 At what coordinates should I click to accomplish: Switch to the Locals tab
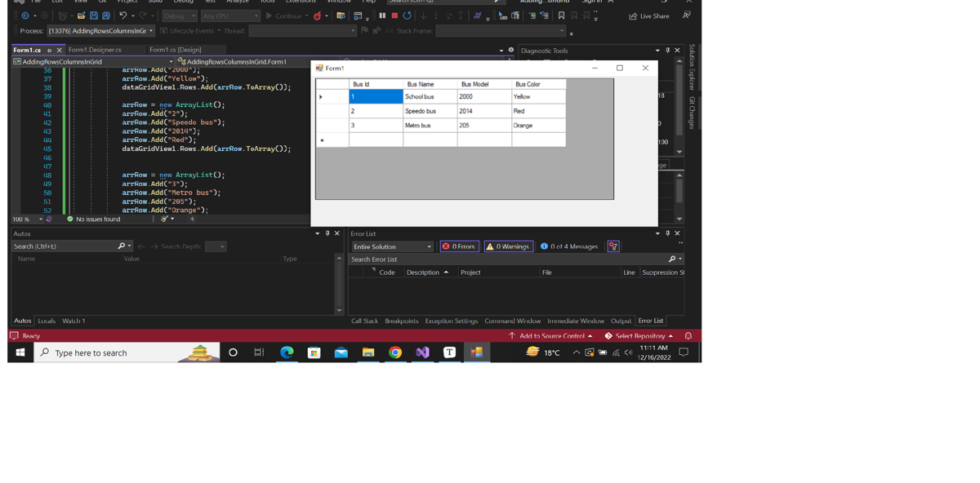coord(47,321)
